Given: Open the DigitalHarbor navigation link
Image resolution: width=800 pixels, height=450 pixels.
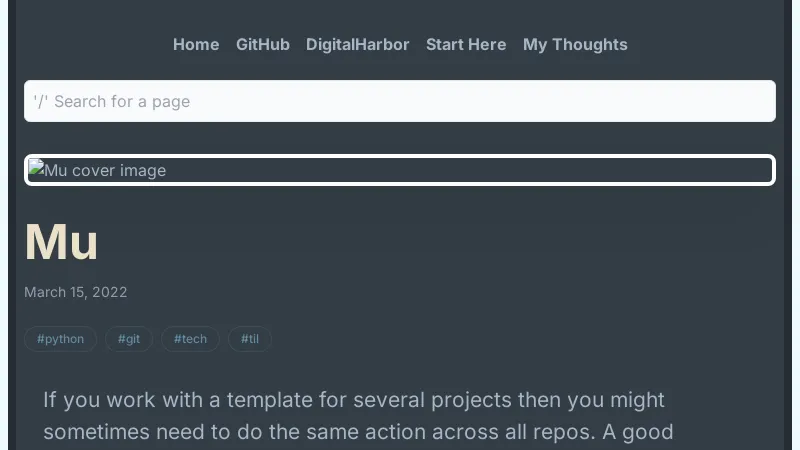Looking at the screenshot, I should coord(358,44).
